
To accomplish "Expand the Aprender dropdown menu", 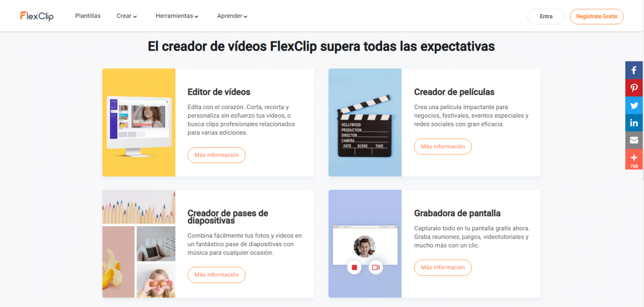I will (x=232, y=16).
